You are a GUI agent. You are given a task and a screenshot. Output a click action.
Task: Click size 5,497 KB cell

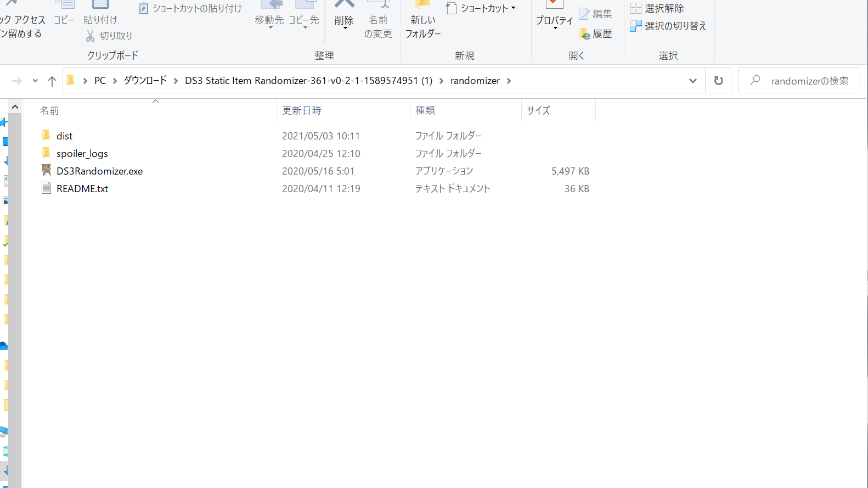click(570, 171)
